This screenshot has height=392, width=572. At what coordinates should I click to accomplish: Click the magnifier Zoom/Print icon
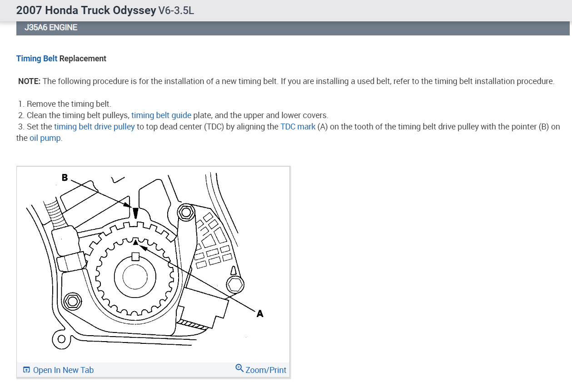pos(239,368)
